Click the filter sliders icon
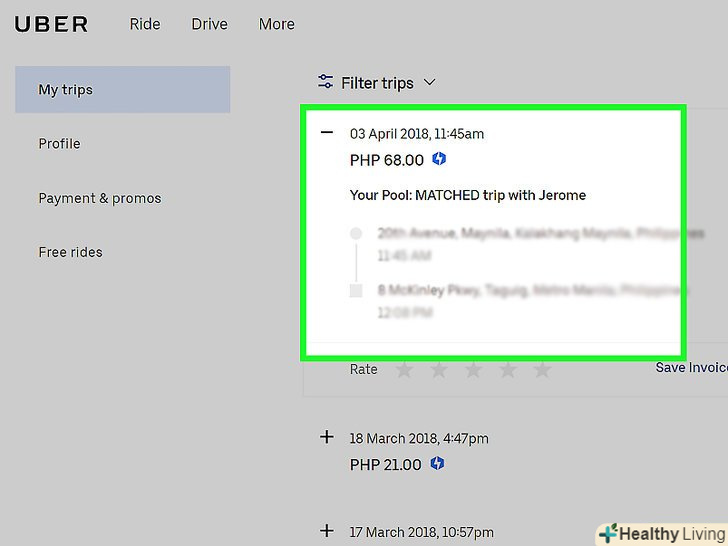Viewport: 728px width, 546px height. coord(325,82)
